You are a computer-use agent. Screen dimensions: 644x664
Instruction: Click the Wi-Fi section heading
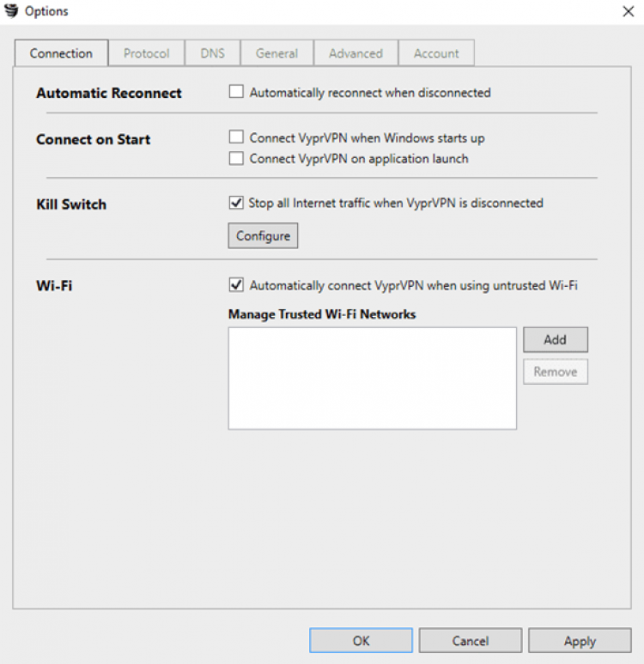point(54,286)
